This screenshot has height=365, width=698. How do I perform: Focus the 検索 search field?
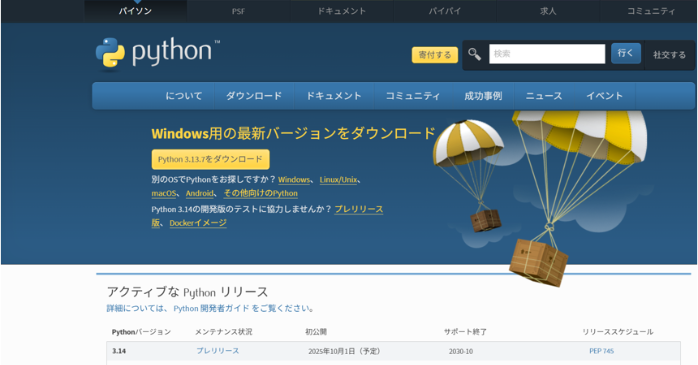pos(547,54)
